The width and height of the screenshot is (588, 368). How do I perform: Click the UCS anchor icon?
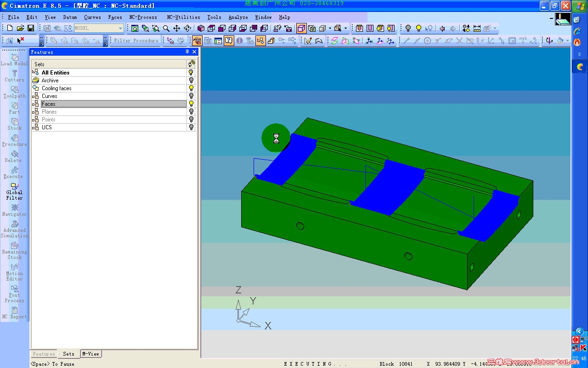[549, 40]
